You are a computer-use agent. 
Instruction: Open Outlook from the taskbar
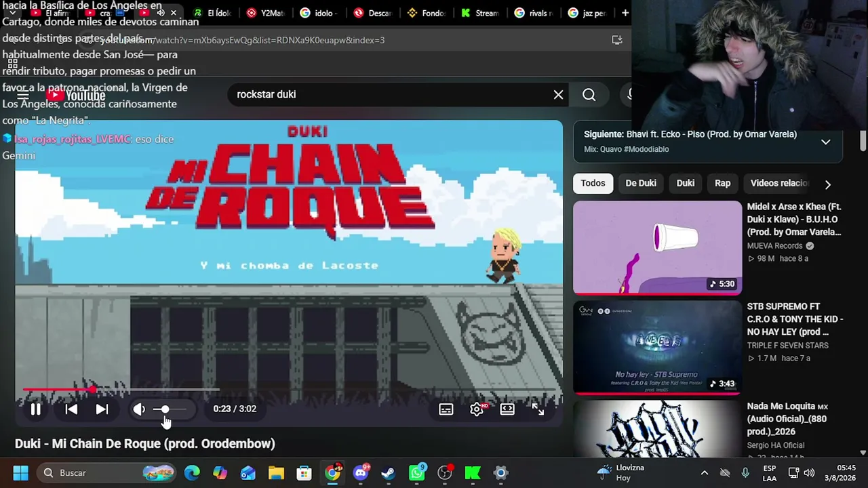click(248, 473)
